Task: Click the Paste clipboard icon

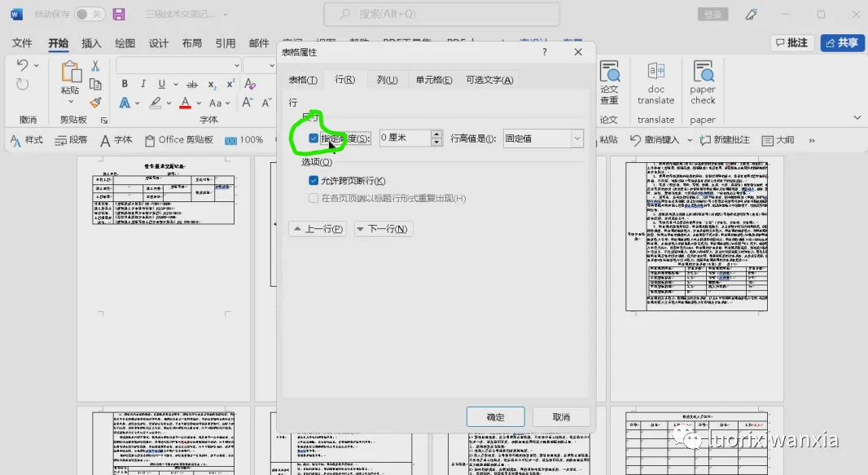Action: tap(70, 73)
